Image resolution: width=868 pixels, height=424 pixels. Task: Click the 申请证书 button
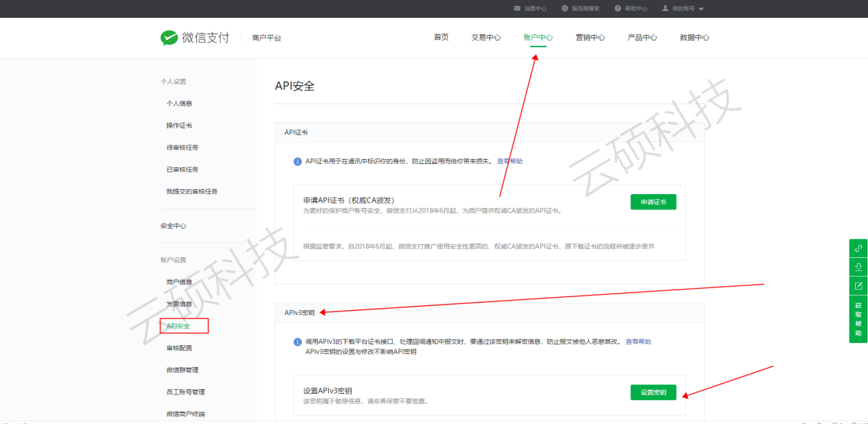pos(653,202)
